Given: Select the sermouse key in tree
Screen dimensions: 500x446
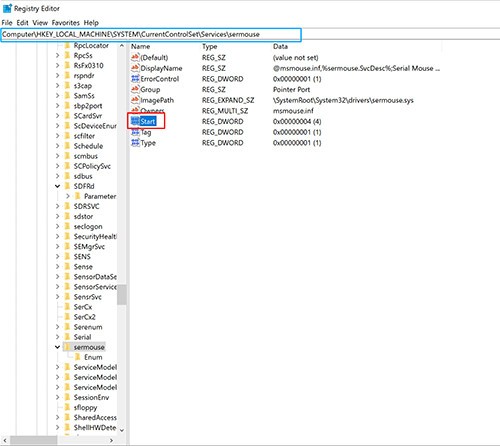Looking at the screenshot, I should [x=89, y=347].
